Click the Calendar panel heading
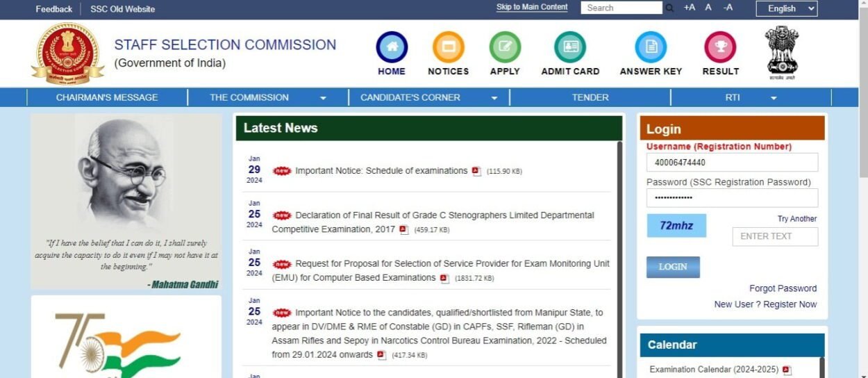This screenshot has height=378, width=868. [x=672, y=345]
